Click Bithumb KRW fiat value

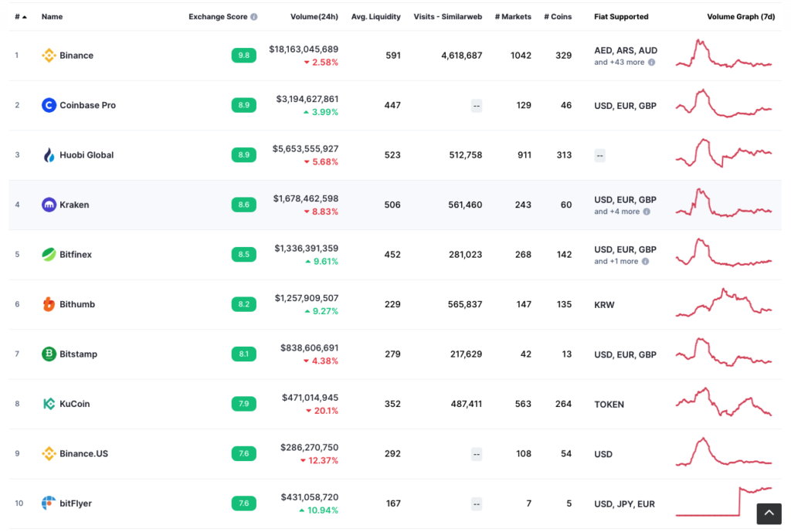coord(604,305)
